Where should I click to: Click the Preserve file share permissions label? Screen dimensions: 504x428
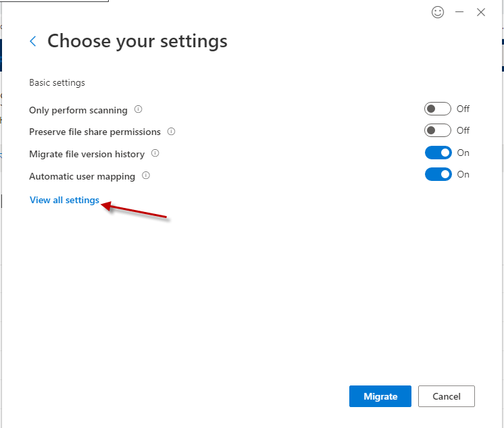coord(95,132)
